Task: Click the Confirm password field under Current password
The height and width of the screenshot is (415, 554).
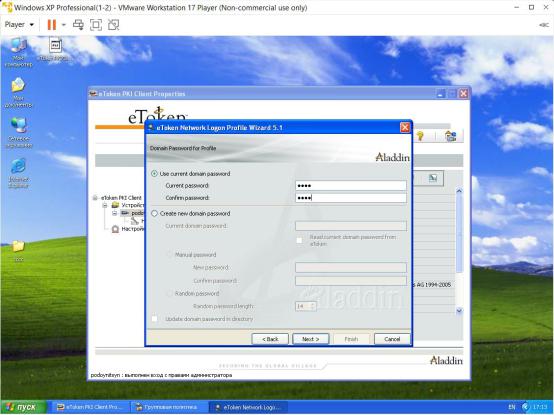Action: (351, 198)
